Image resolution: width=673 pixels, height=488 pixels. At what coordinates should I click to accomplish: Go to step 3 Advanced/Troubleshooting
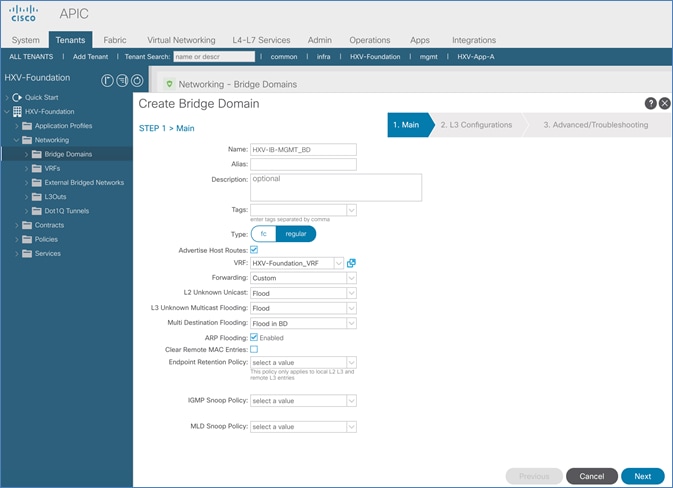[596, 125]
